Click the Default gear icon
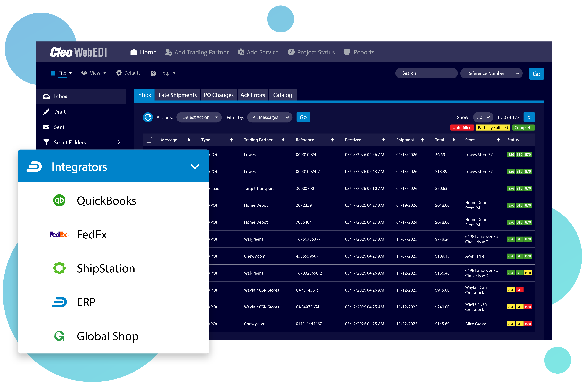Viewport: 588px width, 386px height. [x=119, y=73]
